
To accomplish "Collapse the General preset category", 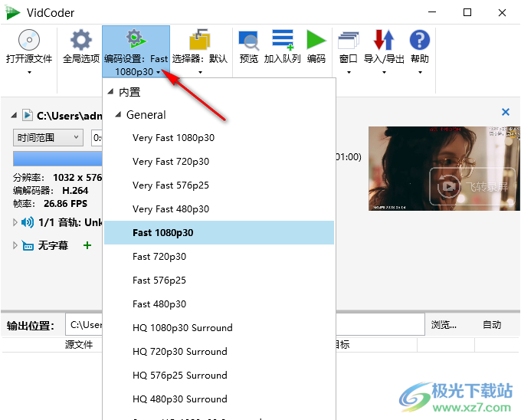I will point(118,115).
